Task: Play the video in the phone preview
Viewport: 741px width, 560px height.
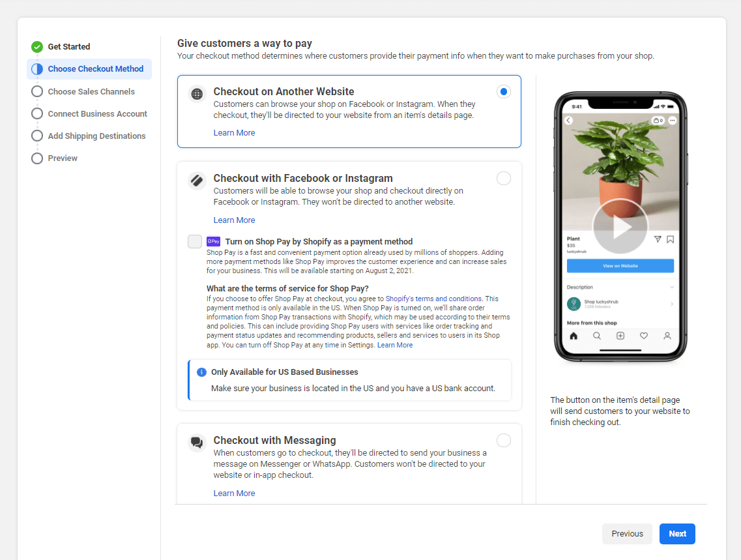Action: point(620,226)
